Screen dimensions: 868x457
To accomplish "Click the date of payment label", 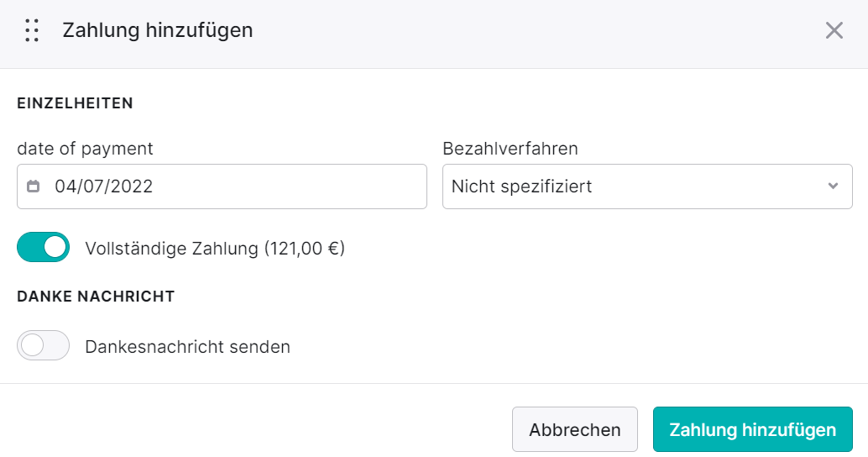I will pos(85,149).
